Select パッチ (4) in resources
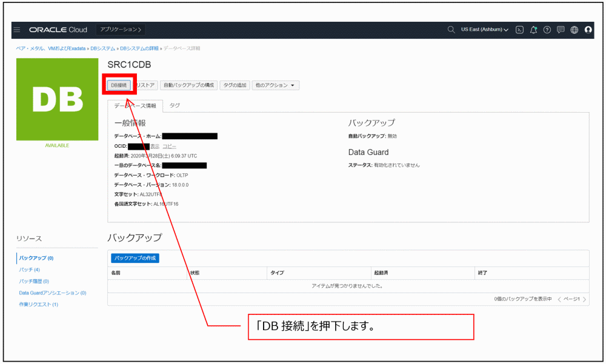The image size is (606, 364). coord(29,270)
